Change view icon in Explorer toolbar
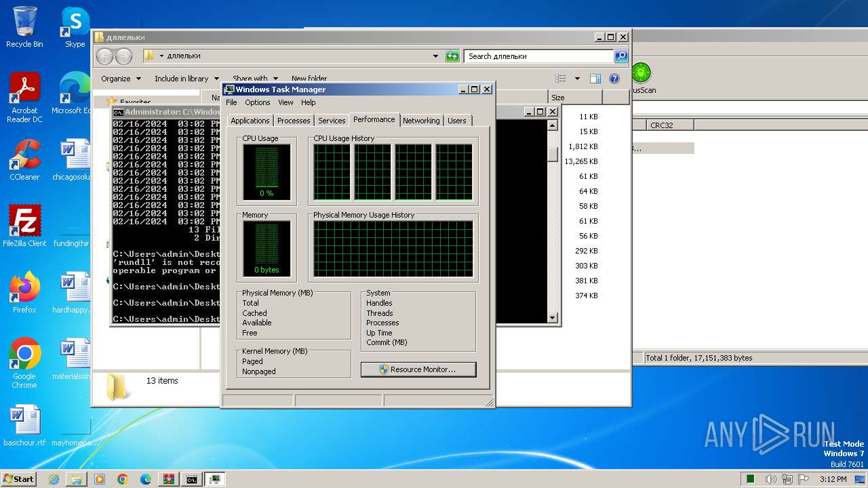The width and height of the screenshot is (868, 488). [561, 79]
